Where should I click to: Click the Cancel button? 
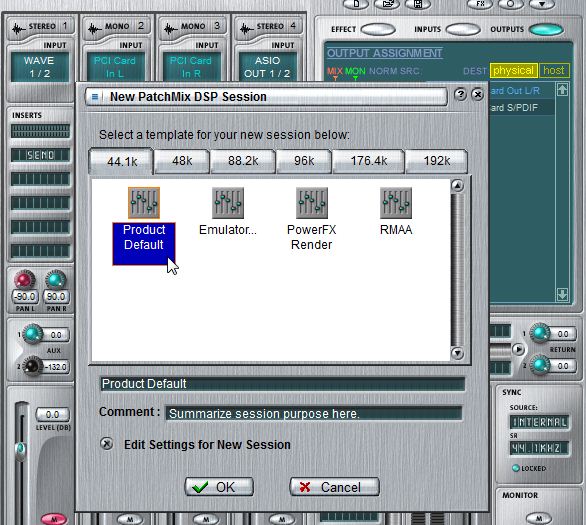coord(334,487)
